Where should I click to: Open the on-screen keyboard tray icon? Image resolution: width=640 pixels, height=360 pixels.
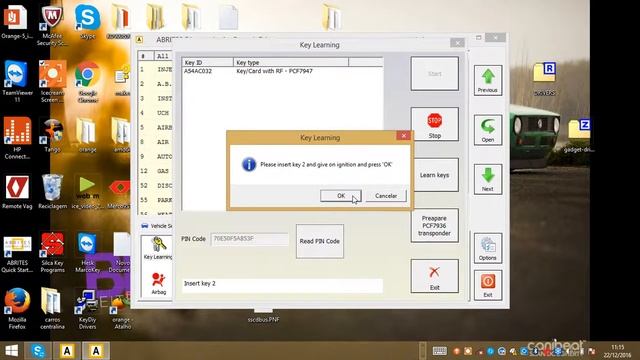click(440, 351)
